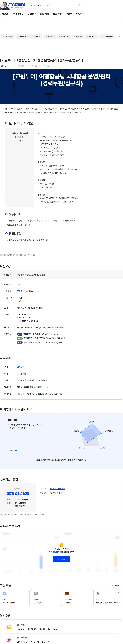Click the arrow after 비교해볼 수 있어요
This screenshot has height=644, width=123.
click(x=86, y=460)
